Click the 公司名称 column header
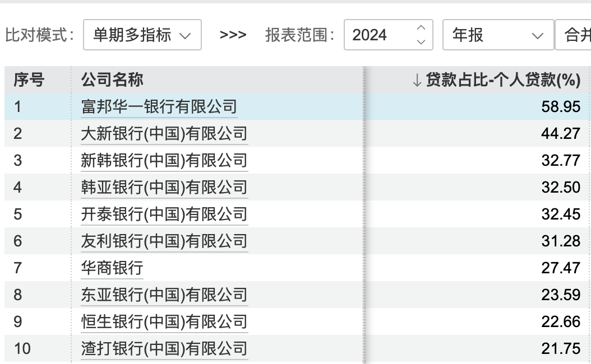The image size is (591, 364). [x=112, y=80]
